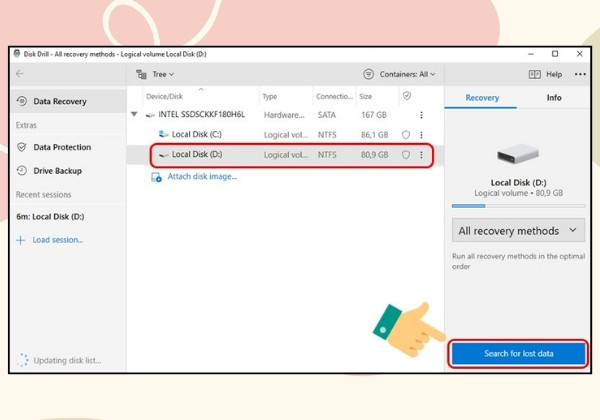Click the Search for lost data button

tap(518, 353)
